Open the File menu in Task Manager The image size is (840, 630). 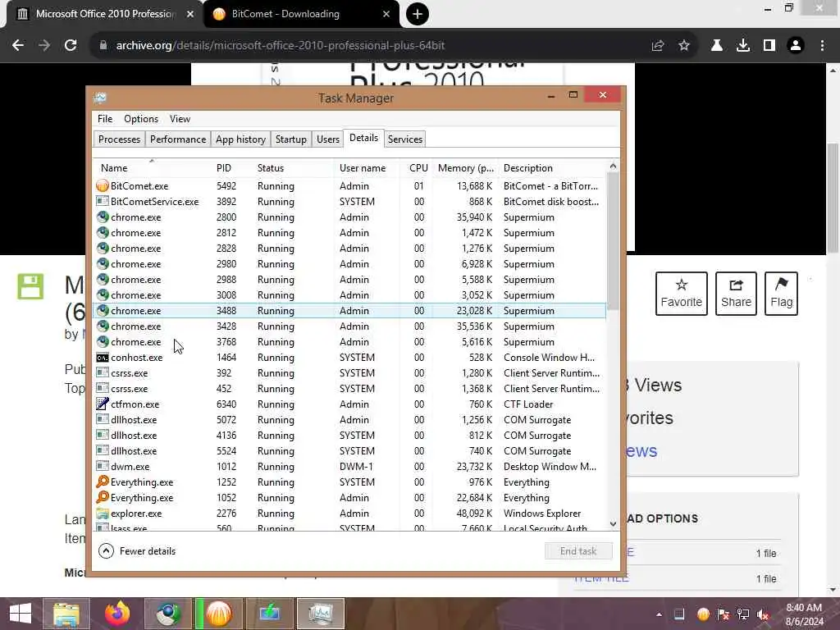coord(105,119)
